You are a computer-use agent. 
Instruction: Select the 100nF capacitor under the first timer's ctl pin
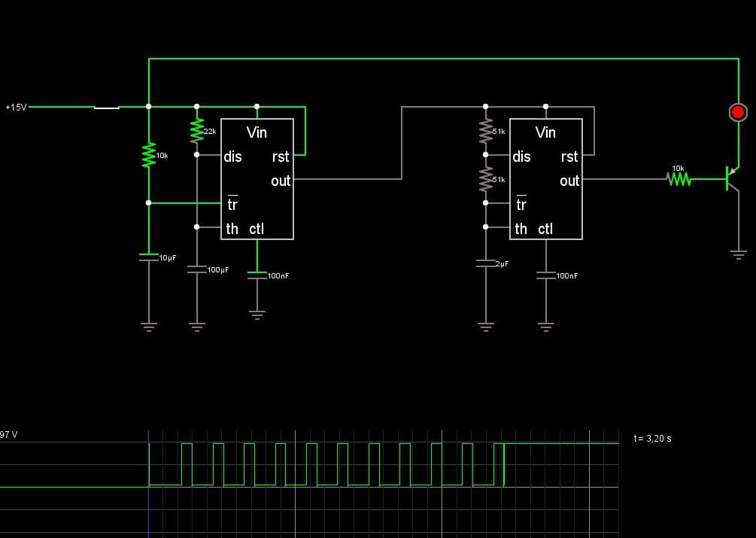tap(257, 275)
